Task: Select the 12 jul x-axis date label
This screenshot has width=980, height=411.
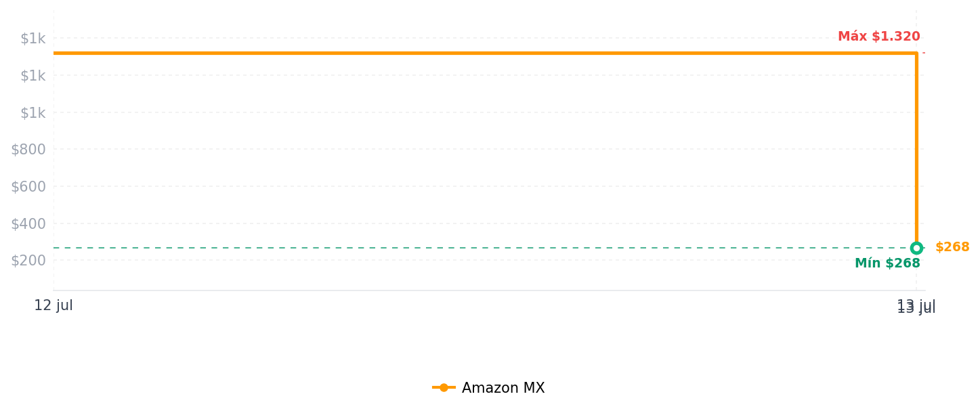Action: [x=54, y=305]
